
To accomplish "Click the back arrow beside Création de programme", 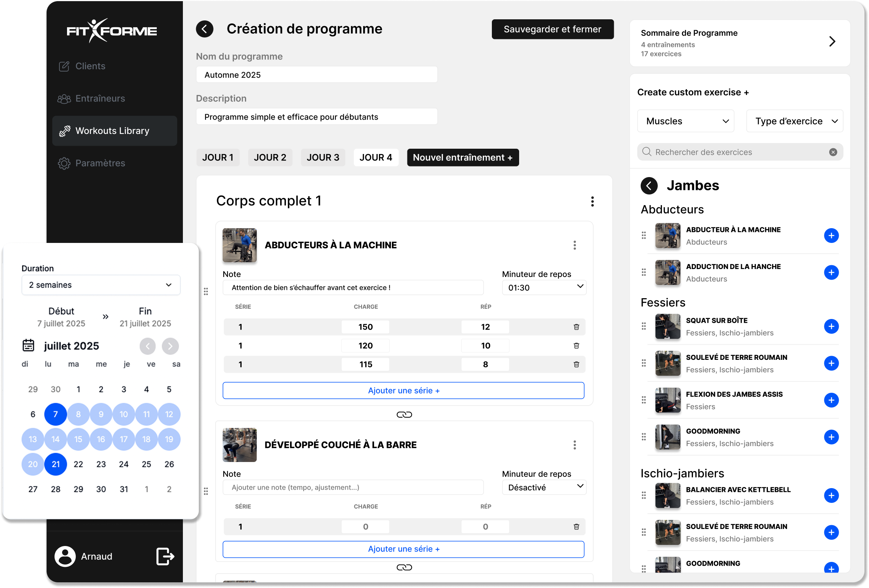I will click(204, 29).
